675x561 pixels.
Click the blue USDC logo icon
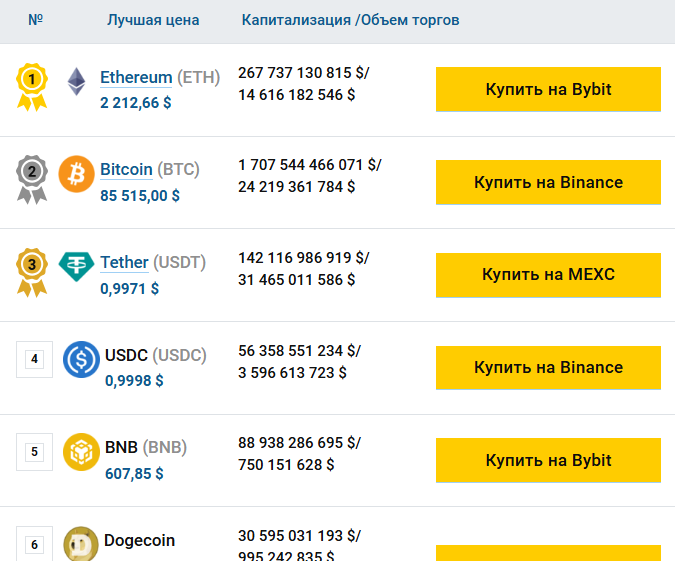click(x=82, y=360)
